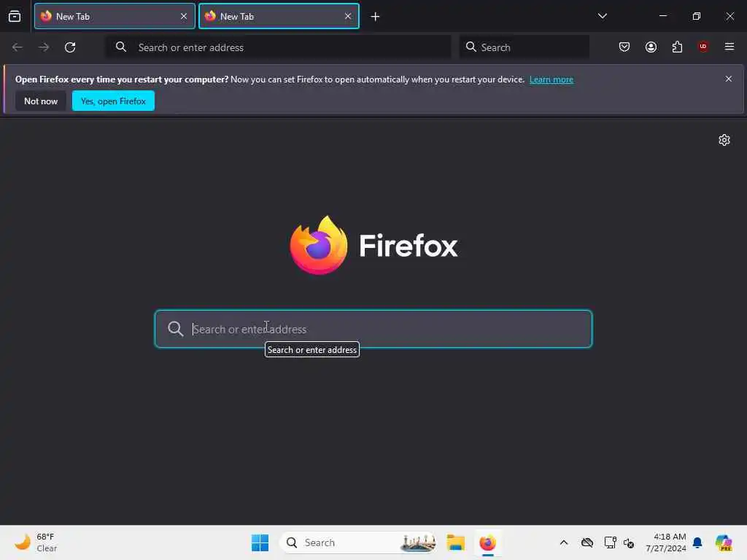Image resolution: width=747 pixels, height=560 pixels.
Task: Dismiss the startup notification bar
Action: pyautogui.click(x=728, y=79)
